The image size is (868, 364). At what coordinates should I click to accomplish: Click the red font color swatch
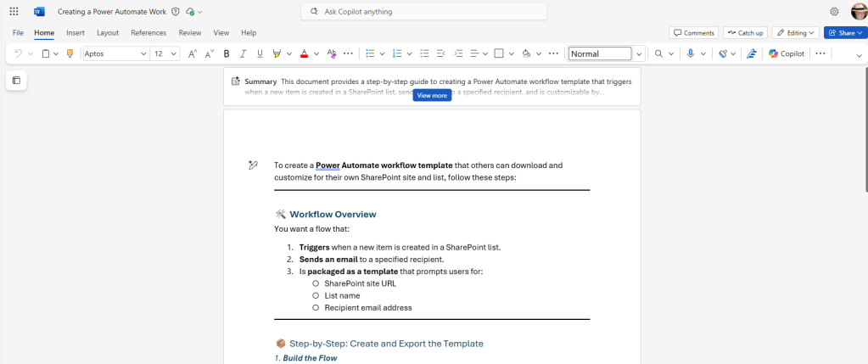click(304, 53)
